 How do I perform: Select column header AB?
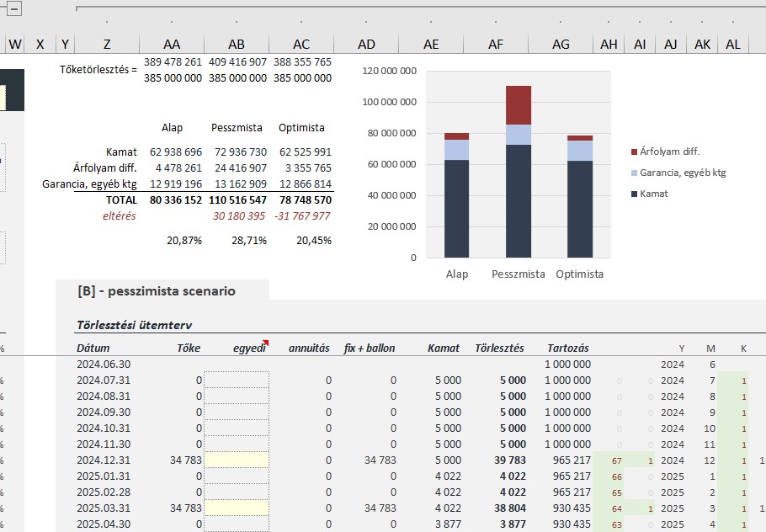point(237,44)
